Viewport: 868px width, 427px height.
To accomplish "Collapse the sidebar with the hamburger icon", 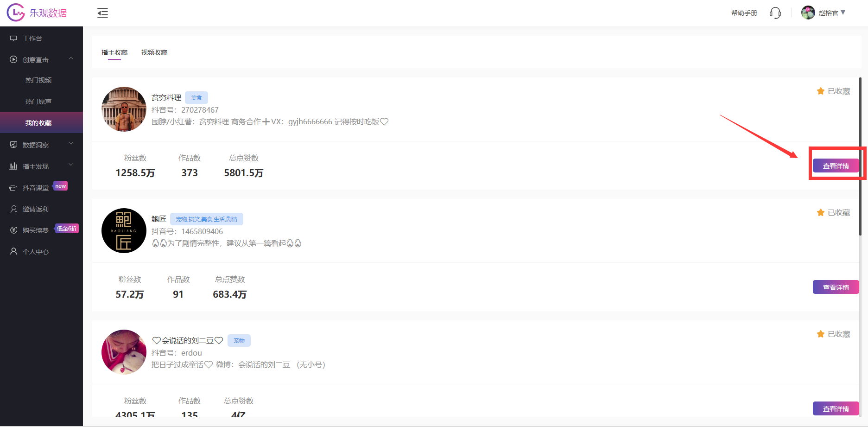I will pyautogui.click(x=102, y=13).
